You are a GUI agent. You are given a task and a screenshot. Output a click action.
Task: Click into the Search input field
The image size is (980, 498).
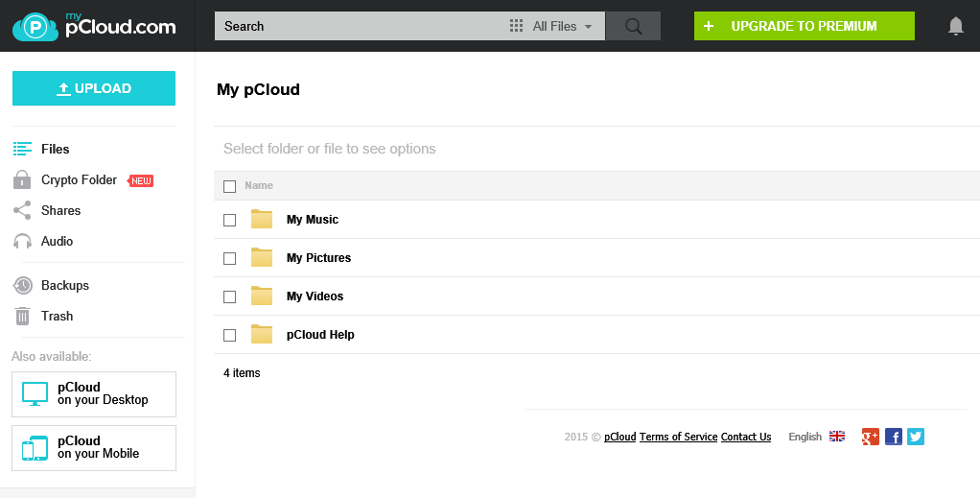[360, 26]
